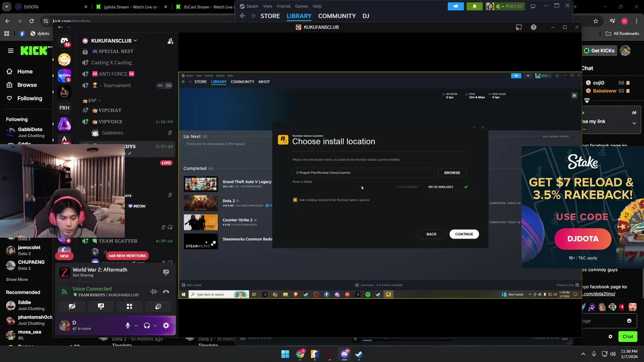Toggle Discord headphones deafen
644x362 pixels.
click(147, 325)
